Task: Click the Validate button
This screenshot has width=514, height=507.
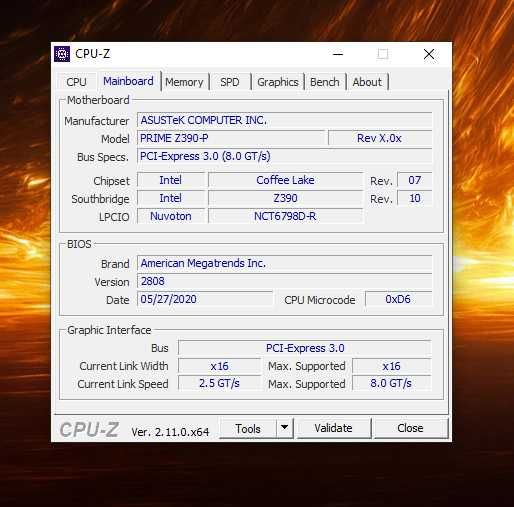Action: coord(333,428)
